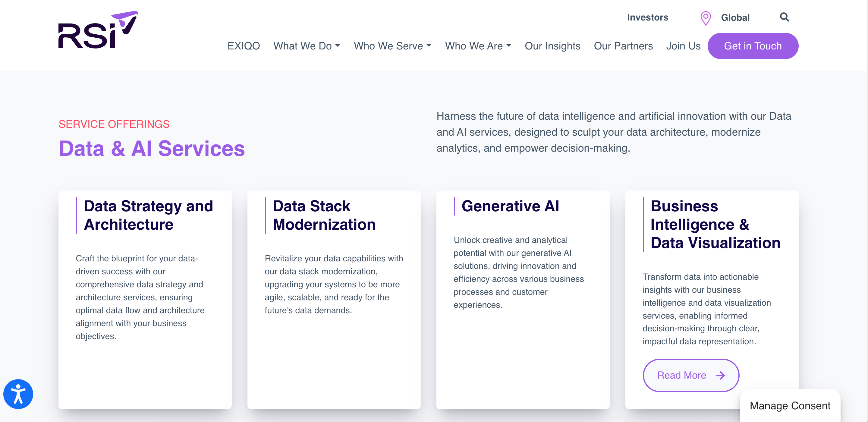Click the "Transform data into actionable" description
This screenshot has width=868, height=422.
pyautogui.click(x=706, y=309)
